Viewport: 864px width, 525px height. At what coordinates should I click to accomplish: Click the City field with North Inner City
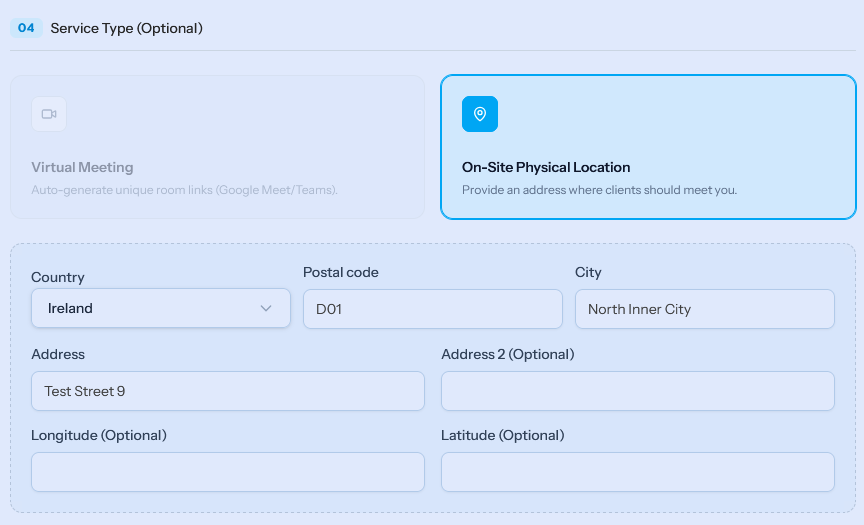point(705,309)
